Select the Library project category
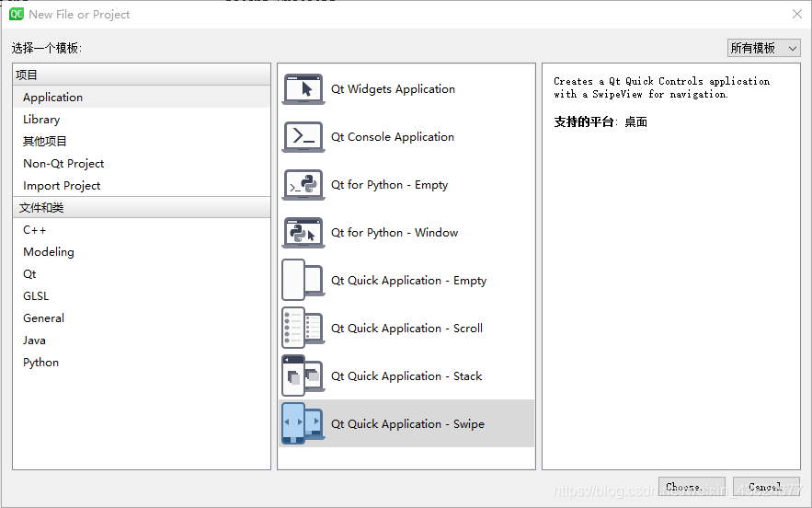Viewport: 812px width, 508px height. click(x=142, y=120)
